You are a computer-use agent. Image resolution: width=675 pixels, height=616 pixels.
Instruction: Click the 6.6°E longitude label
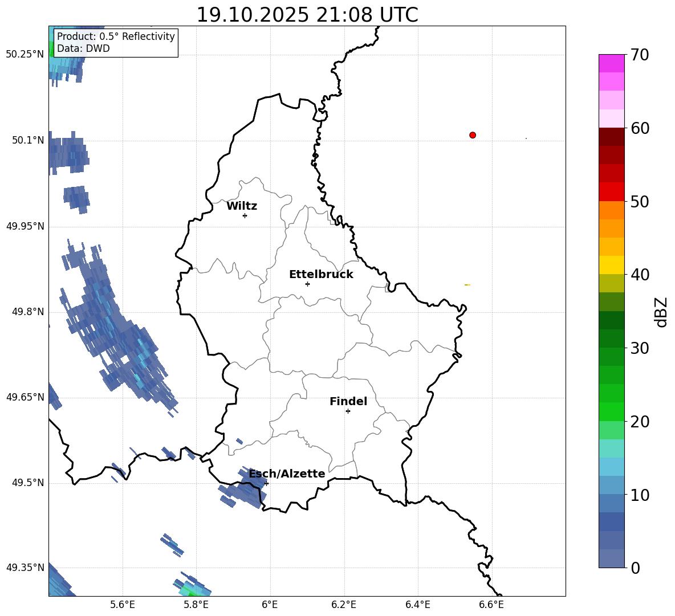[x=491, y=605]
